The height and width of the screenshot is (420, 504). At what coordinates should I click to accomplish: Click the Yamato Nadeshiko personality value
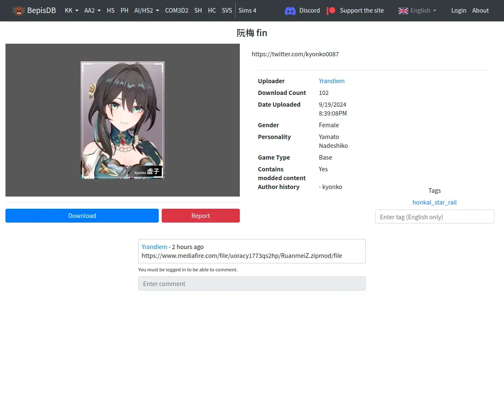[333, 141]
